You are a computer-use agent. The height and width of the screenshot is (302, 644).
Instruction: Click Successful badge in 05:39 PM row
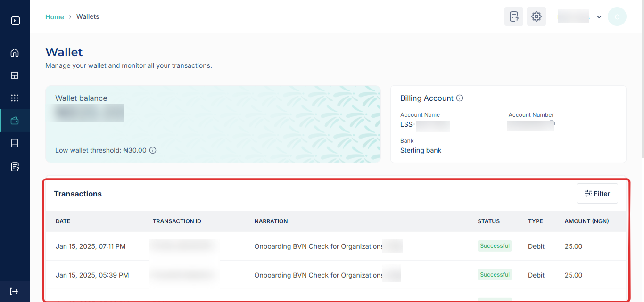point(495,275)
